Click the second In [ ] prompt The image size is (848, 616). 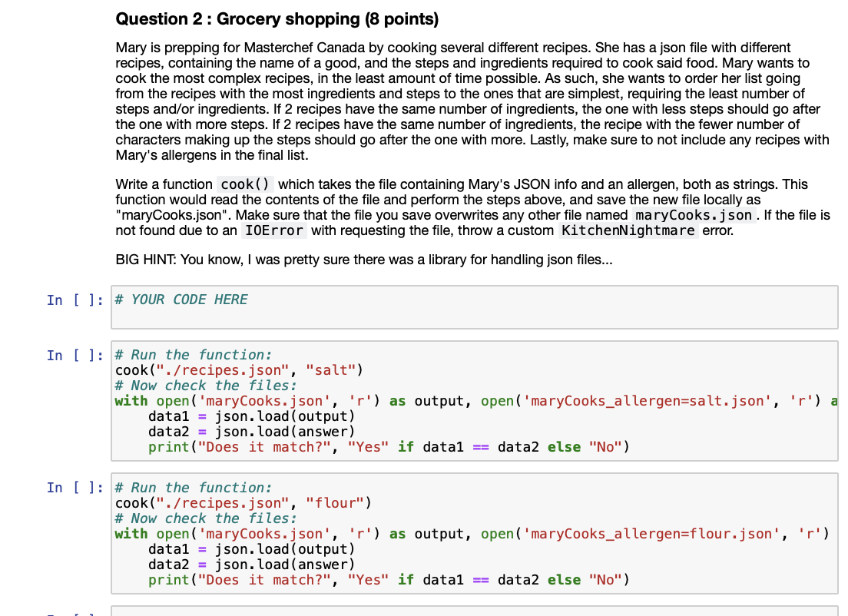coord(75,356)
